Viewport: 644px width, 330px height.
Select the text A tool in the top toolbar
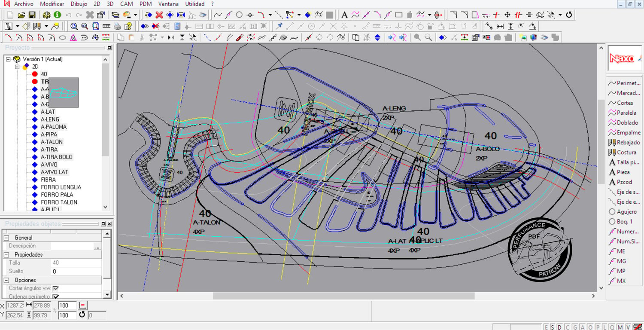click(x=344, y=15)
